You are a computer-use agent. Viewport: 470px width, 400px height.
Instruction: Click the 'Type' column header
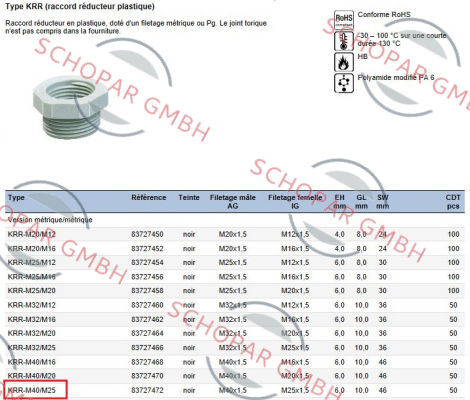[x=16, y=197]
